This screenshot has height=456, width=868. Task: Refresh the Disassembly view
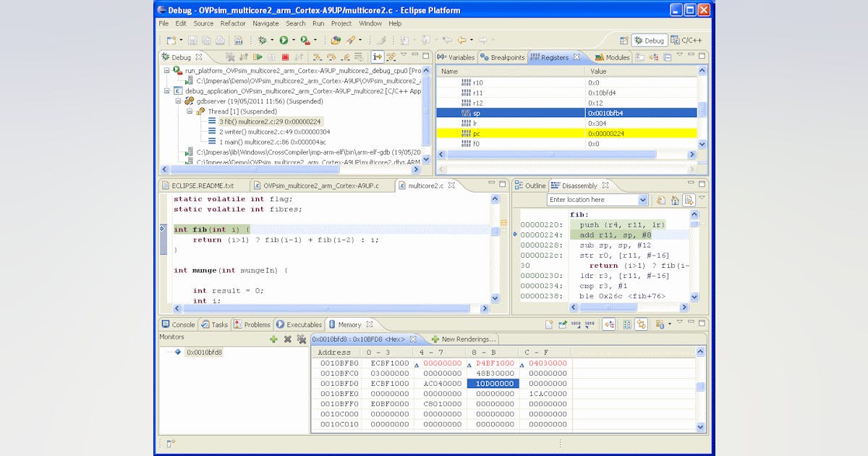(659, 200)
